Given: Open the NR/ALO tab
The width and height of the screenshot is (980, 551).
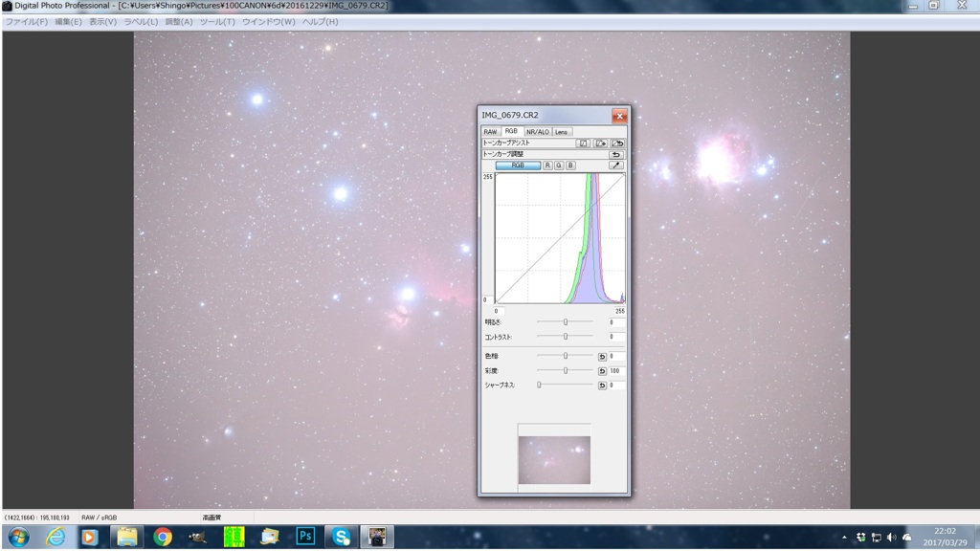Looking at the screenshot, I should 538,132.
